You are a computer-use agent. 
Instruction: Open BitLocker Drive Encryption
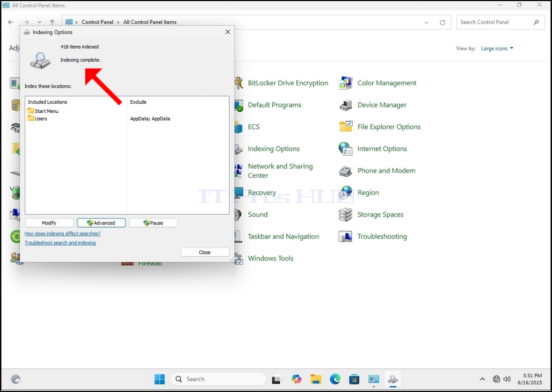tap(288, 83)
